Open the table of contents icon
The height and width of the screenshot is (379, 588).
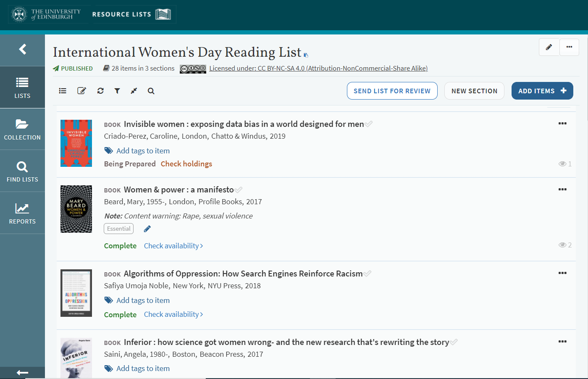[62, 91]
